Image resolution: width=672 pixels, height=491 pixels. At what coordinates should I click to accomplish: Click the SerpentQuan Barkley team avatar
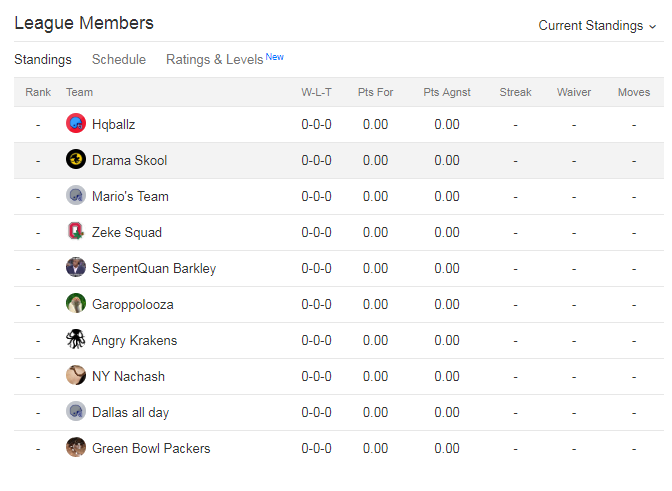click(x=76, y=267)
